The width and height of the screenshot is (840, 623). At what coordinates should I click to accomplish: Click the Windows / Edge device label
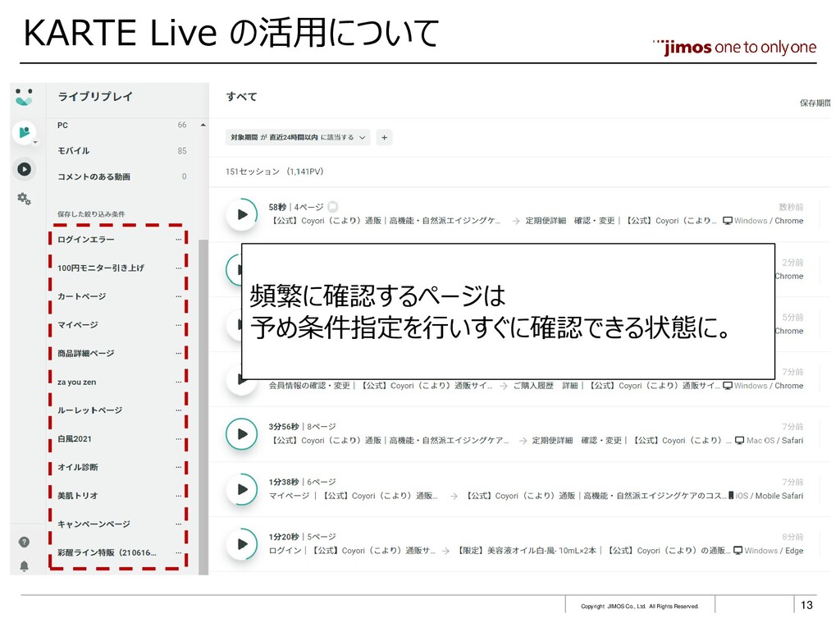(769, 551)
